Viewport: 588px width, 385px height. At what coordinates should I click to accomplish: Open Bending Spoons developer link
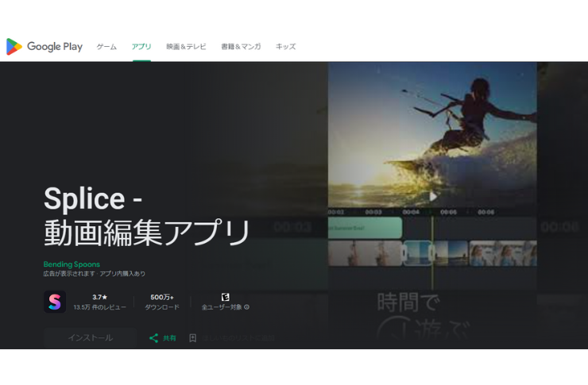tap(72, 264)
